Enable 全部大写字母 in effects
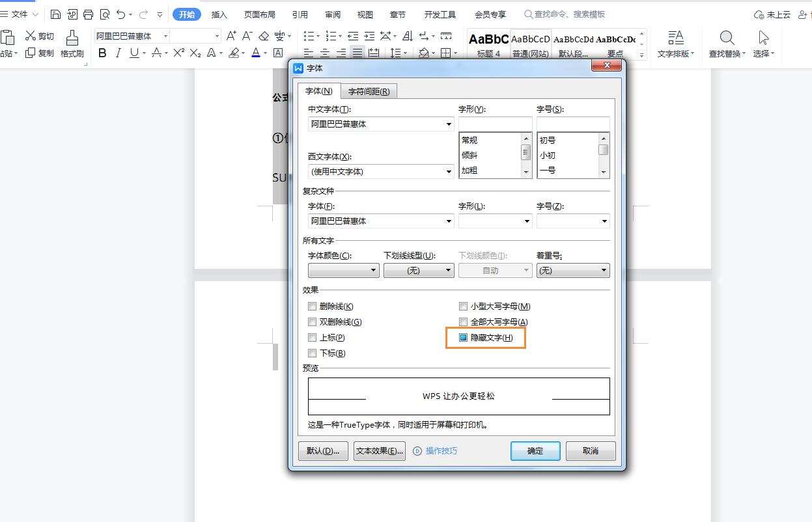The image size is (812, 522). click(463, 322)
